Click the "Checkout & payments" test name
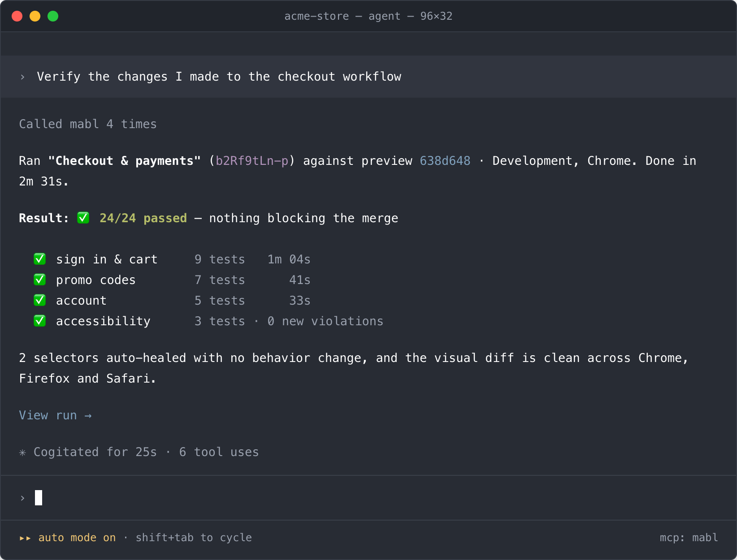 tap(124, 161)
